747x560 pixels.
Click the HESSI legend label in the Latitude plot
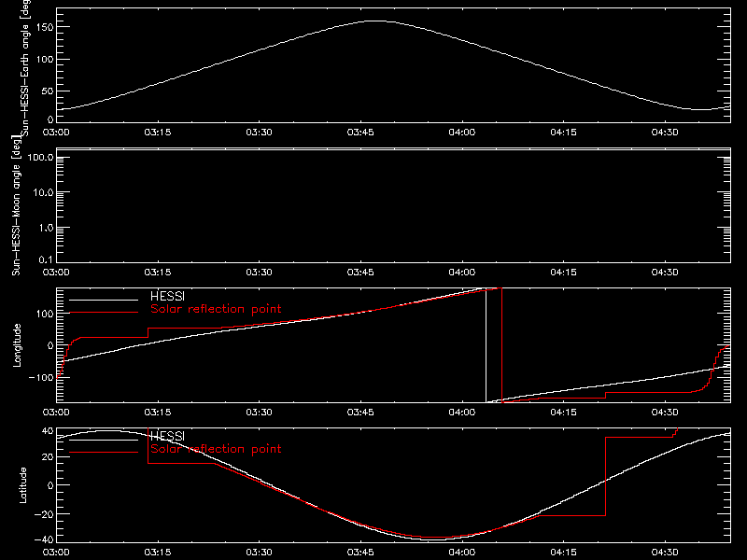167,436
